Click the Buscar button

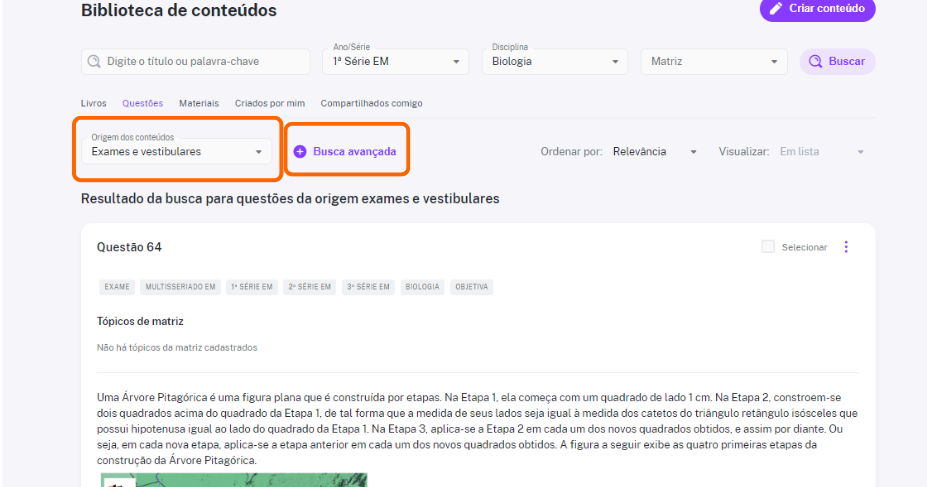coord(837,61)
